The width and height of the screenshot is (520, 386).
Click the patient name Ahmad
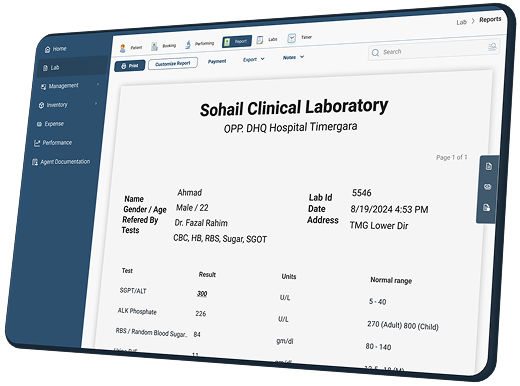coord(189,193)
